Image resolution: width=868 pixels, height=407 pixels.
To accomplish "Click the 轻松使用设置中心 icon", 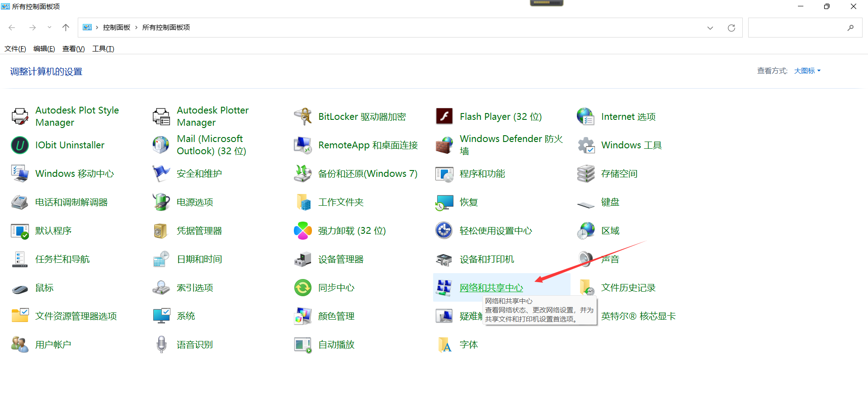I will coord(444,231).
